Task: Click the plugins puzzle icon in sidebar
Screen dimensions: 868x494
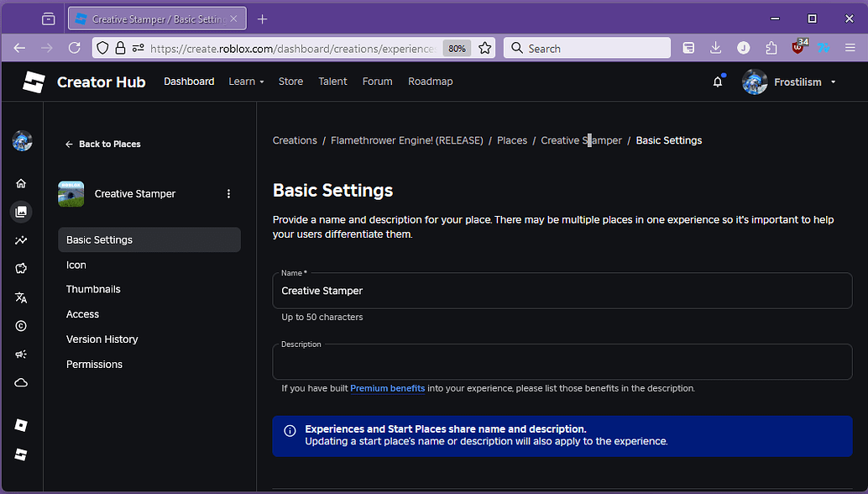Action: point(21,269)
